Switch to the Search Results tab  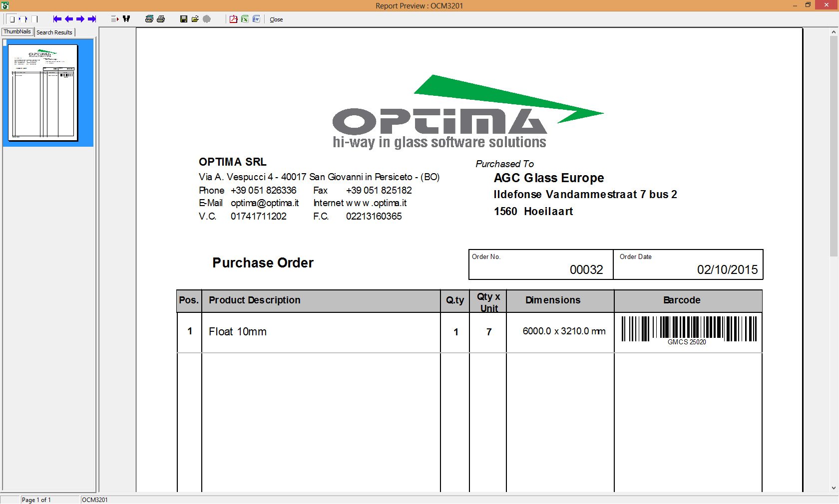(x=54, y=32)
